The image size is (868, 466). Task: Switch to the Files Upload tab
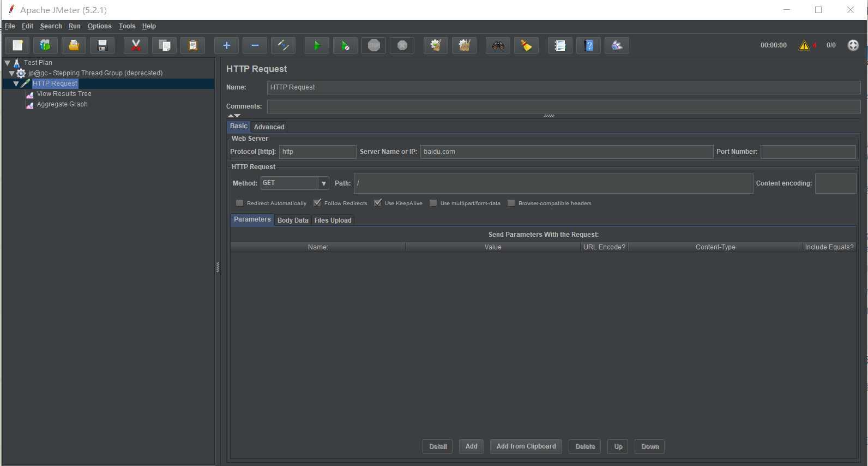click(x=333, y=220)
